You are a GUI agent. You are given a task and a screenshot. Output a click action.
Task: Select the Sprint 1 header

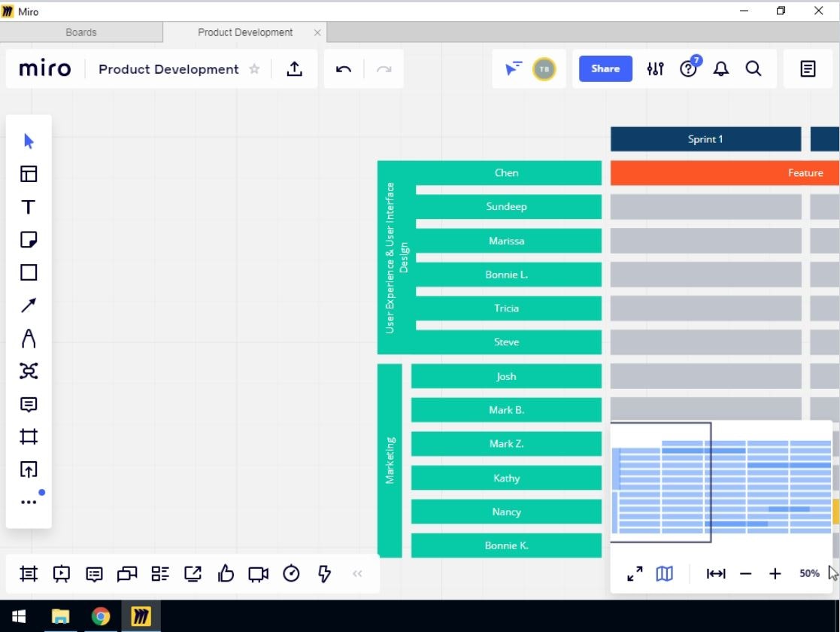click(x=705, y=139)
